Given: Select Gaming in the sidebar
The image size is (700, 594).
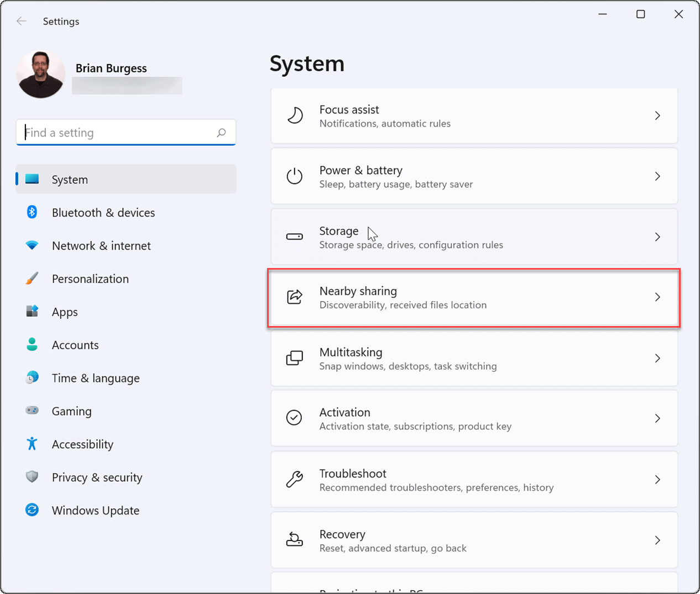Looking at the screenshot, I should point(71,411).
